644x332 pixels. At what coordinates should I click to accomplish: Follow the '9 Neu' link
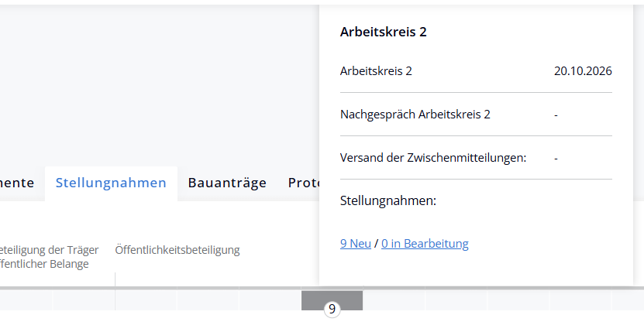(355, 244)
